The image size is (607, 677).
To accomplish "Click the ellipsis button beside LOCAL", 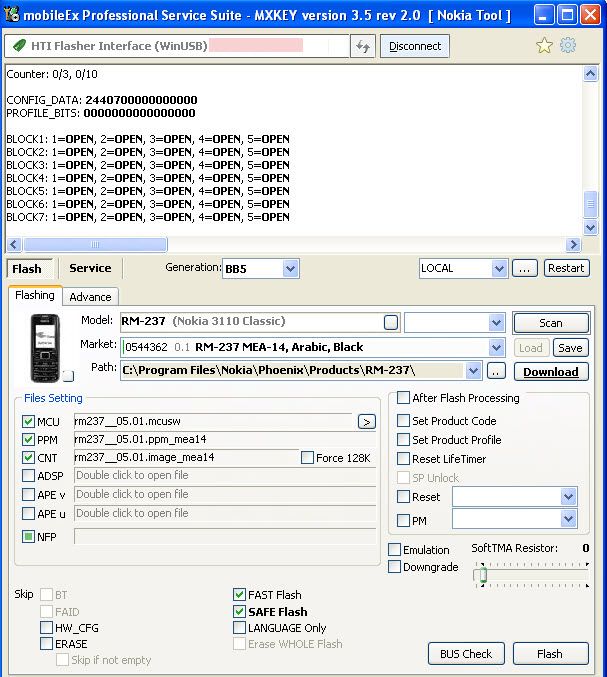I will pyautogui.click(x=525, y=268).
